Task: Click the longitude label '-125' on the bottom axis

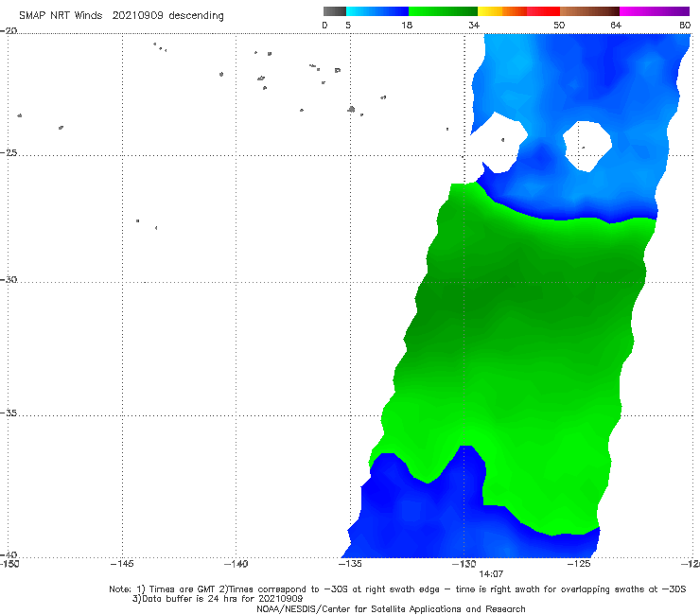Action: pyautogui.click(x=579, y=564)
